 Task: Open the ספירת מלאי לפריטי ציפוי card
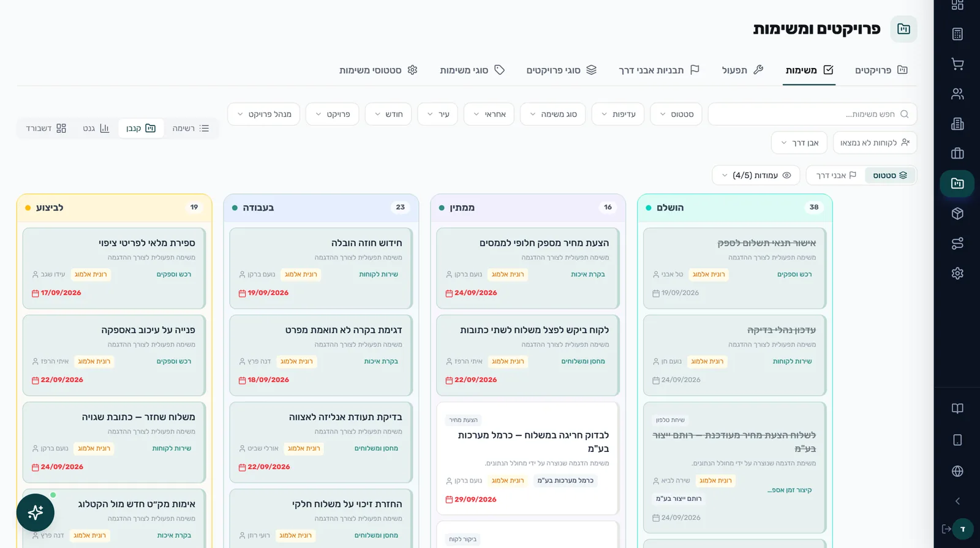(x=114, y=268)
